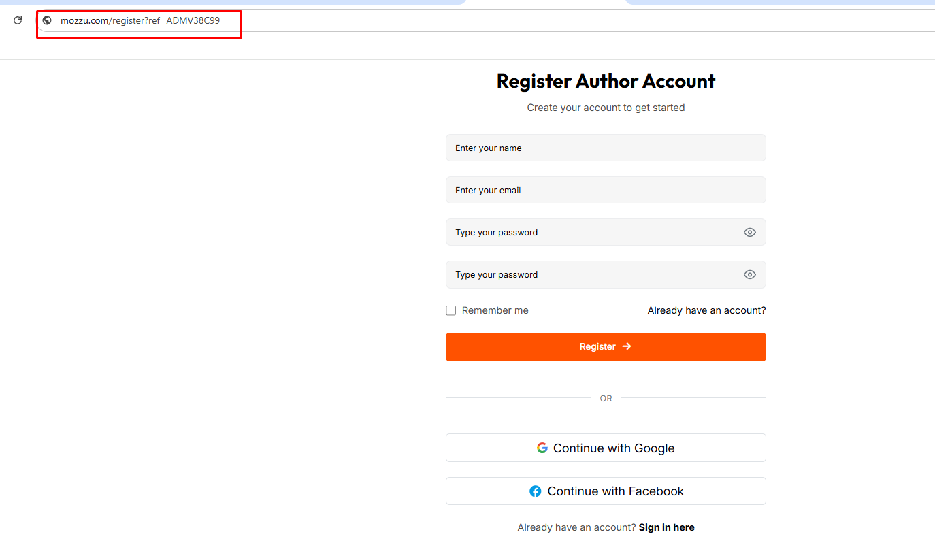Click the Facebook logo icon
The height and width of the screenshot is (560, 935).
pos(535,491)
